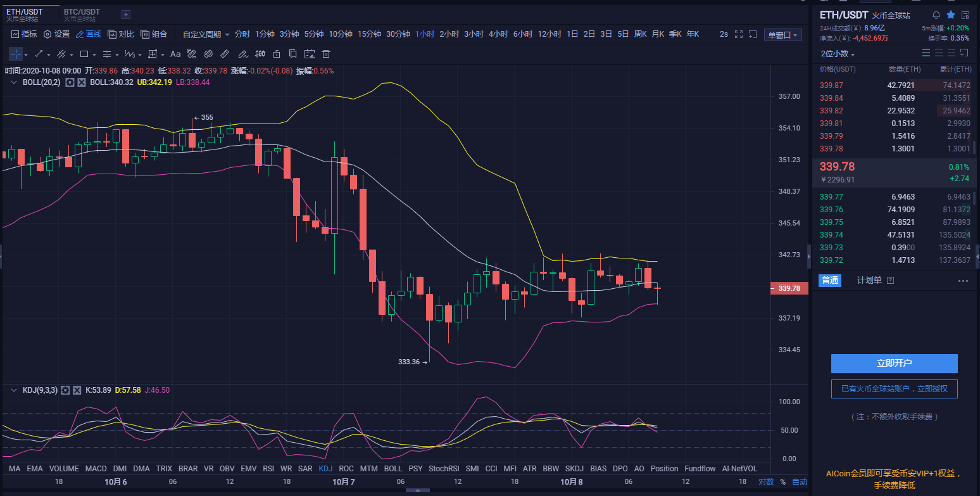980x496 pixels.
Task: Switch sub-chart to VOLUME indicator
Action: pos(64,469)
